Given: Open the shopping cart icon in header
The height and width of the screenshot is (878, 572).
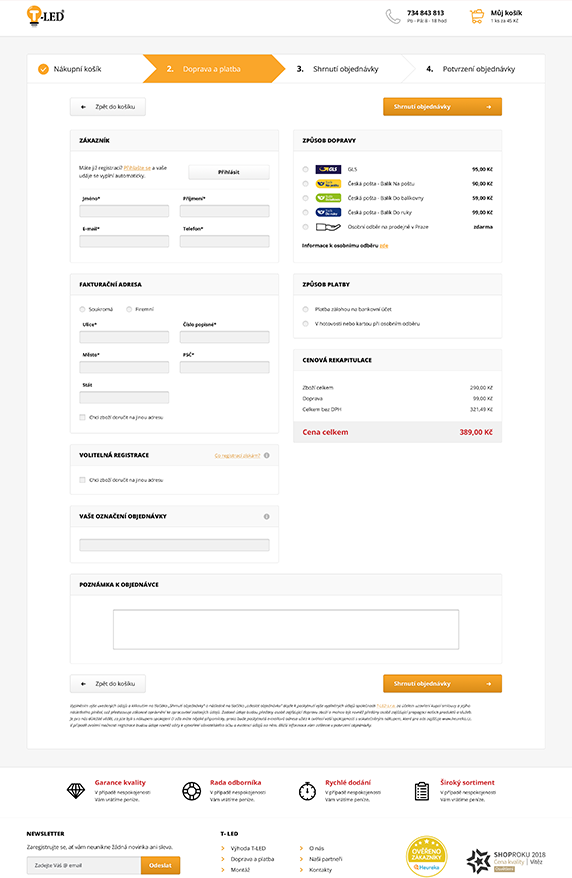Looking at the screenshot, I should point(477,16).
